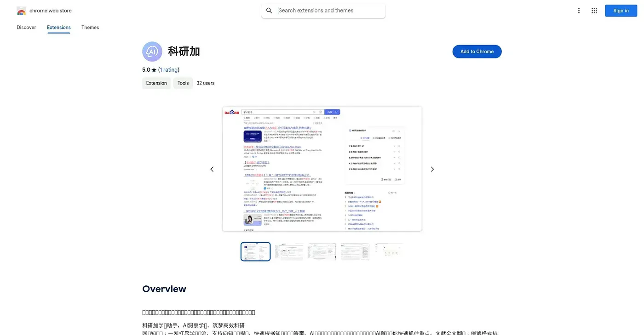
Task: Select the fifth screenshot thumbnail
Action: 388,251
